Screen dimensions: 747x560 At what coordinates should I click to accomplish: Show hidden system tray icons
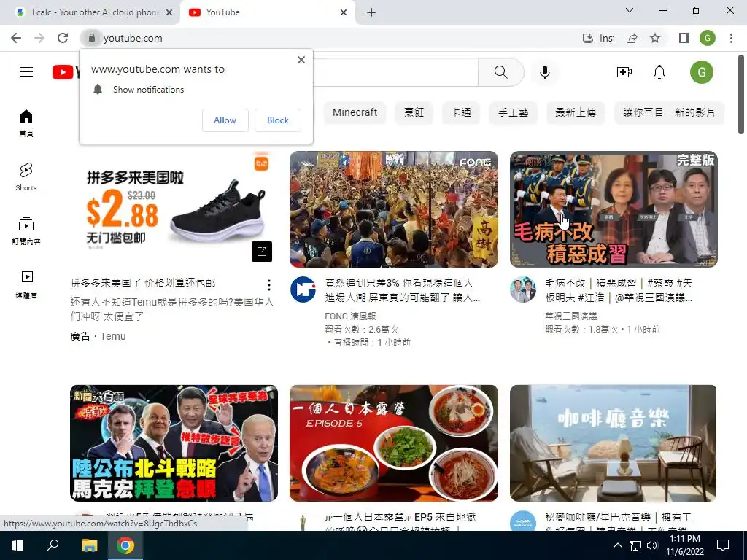pyautogui.click(x=617, y=545)
